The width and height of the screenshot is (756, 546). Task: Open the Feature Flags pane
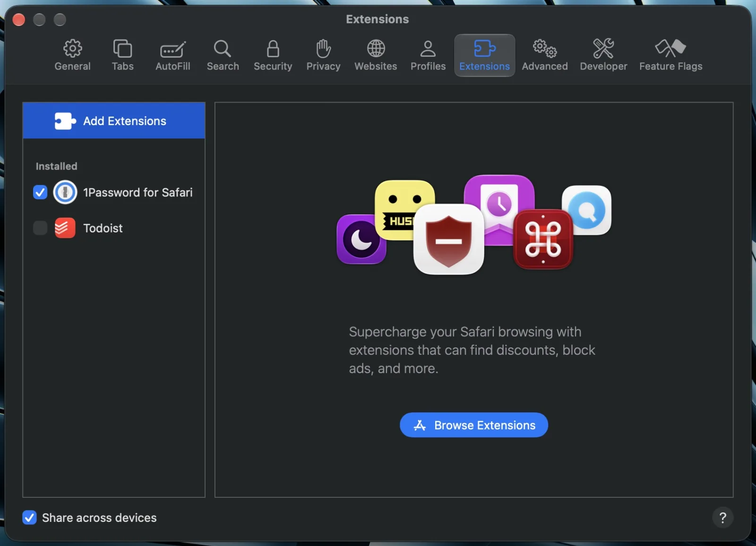[670, 55]
